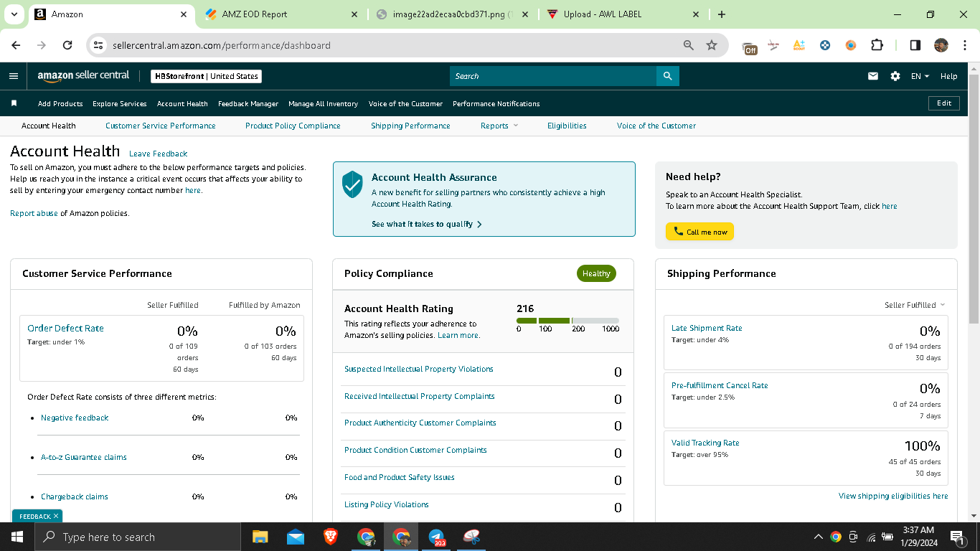Click the Account Health Rating progress bar

pos(567,321)
